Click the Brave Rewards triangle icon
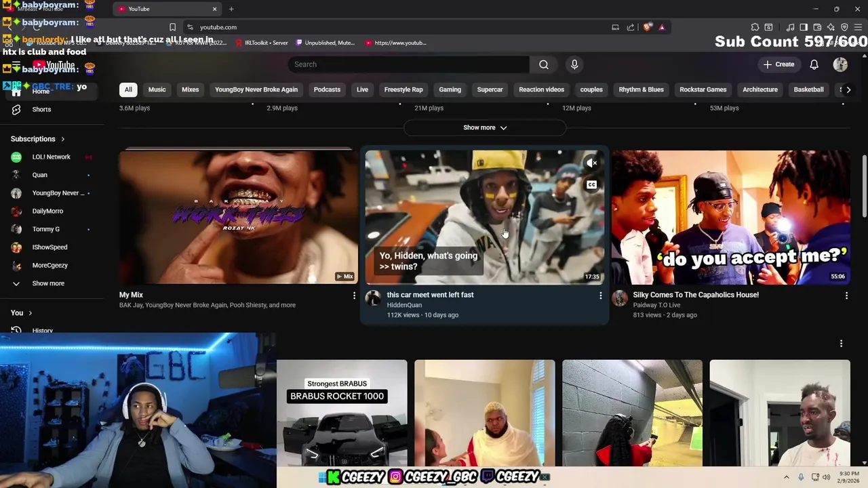The width and height of the screenshot is (868, 488). (662, 27)
